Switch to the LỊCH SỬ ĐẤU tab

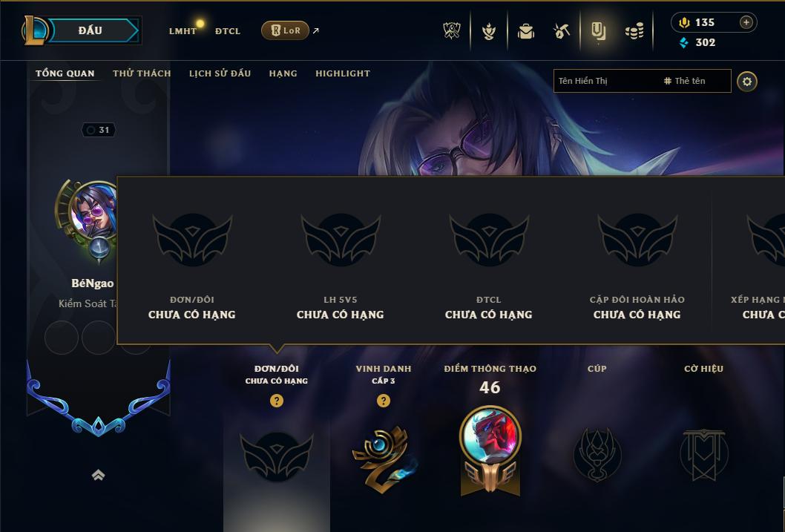pos(220,73)
